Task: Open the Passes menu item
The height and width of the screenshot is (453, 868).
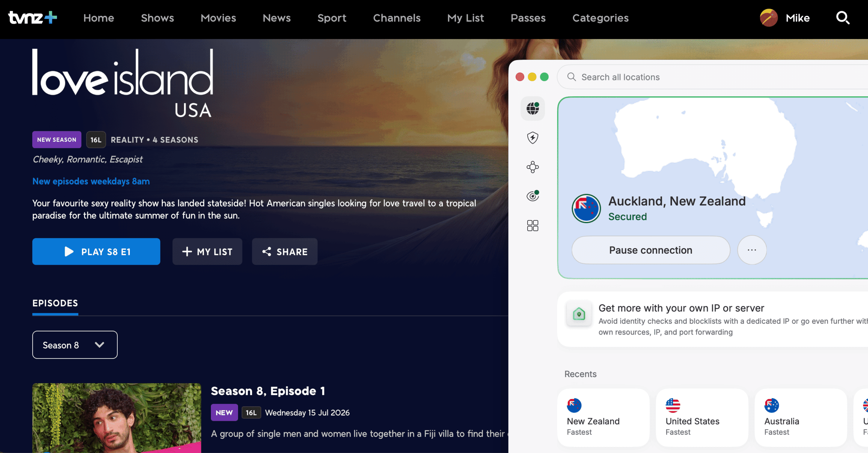Action: (x=528, y=18)
